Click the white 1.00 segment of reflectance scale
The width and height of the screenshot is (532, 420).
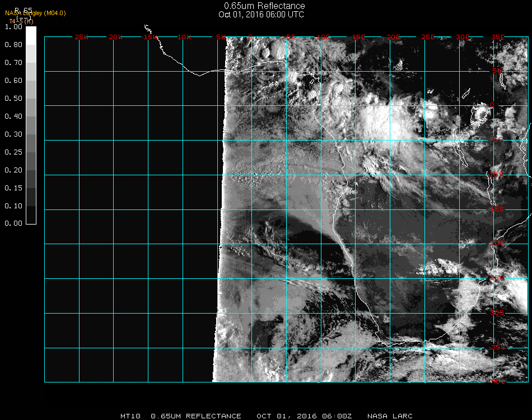[31, 35]
